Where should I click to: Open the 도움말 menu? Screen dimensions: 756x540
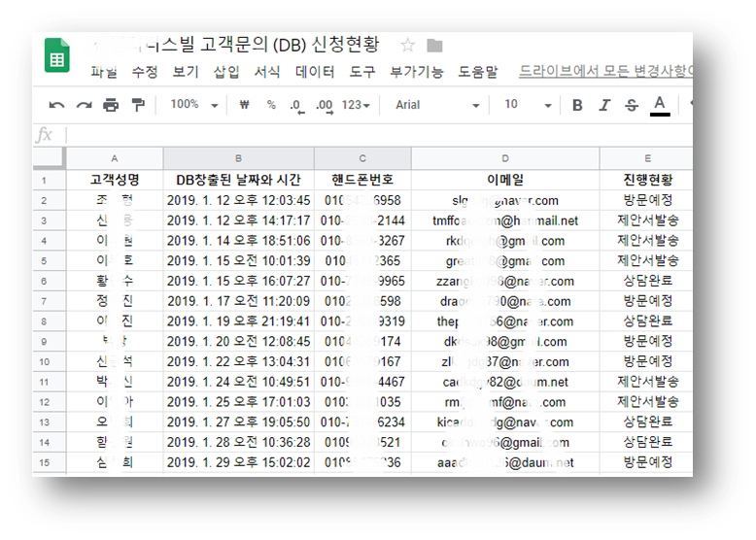click(x=477, y=72)
